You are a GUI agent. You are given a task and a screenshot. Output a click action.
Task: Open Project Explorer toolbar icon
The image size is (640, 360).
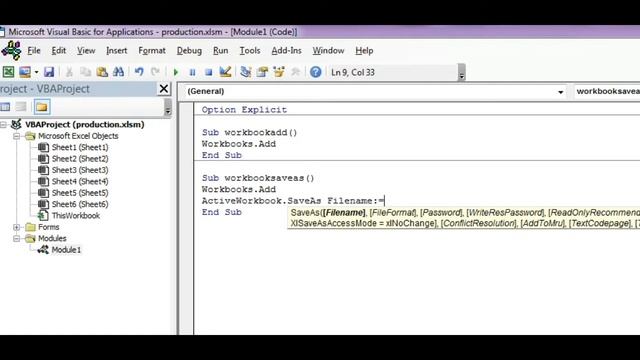tap(246, 72)
